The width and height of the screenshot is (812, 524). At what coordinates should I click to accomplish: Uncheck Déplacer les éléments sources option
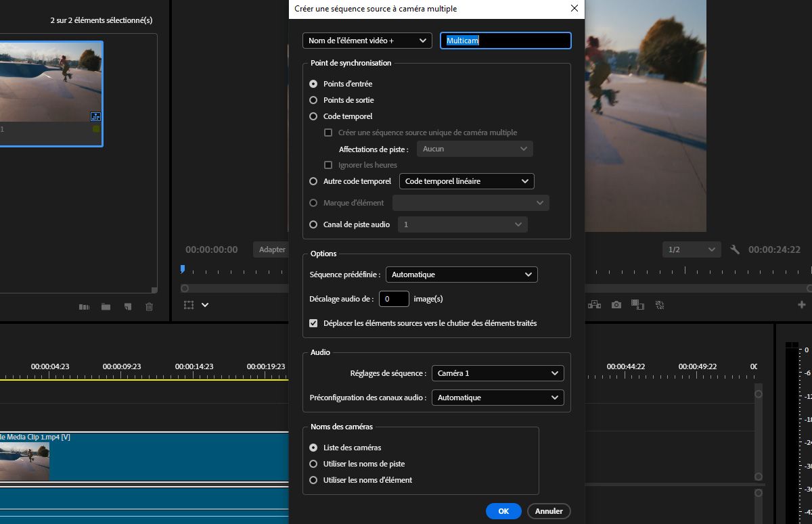tap(313, 323)
